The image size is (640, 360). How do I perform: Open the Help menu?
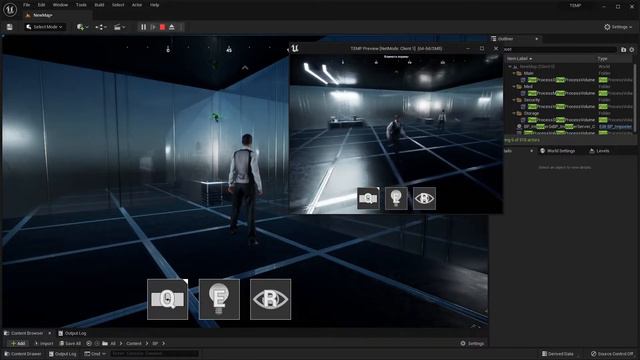click(154, 5)
